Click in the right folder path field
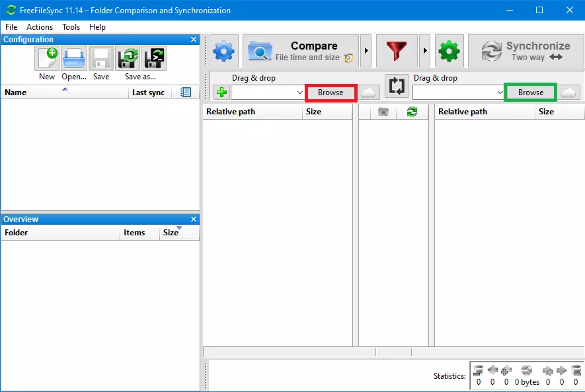Image resolution: width=585 pixels, height=392 pixels. 454,93
